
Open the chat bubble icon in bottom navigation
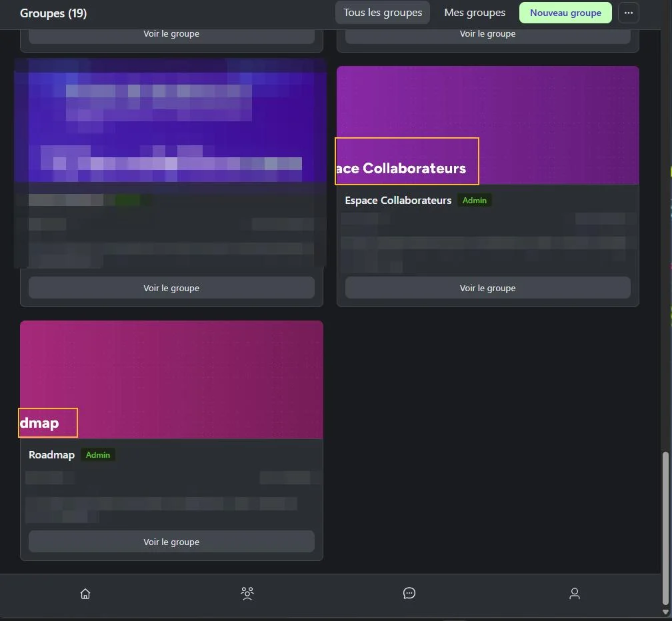point(409,593)
